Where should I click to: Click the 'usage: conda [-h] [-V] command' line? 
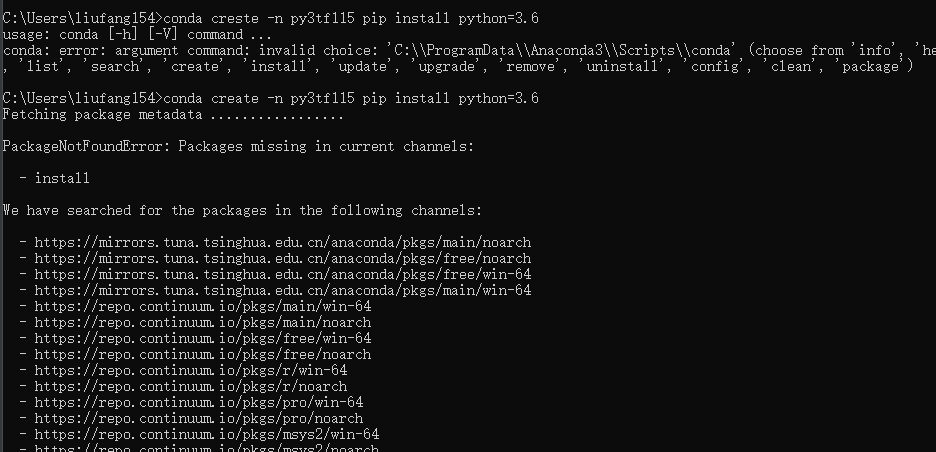point(137,35)
